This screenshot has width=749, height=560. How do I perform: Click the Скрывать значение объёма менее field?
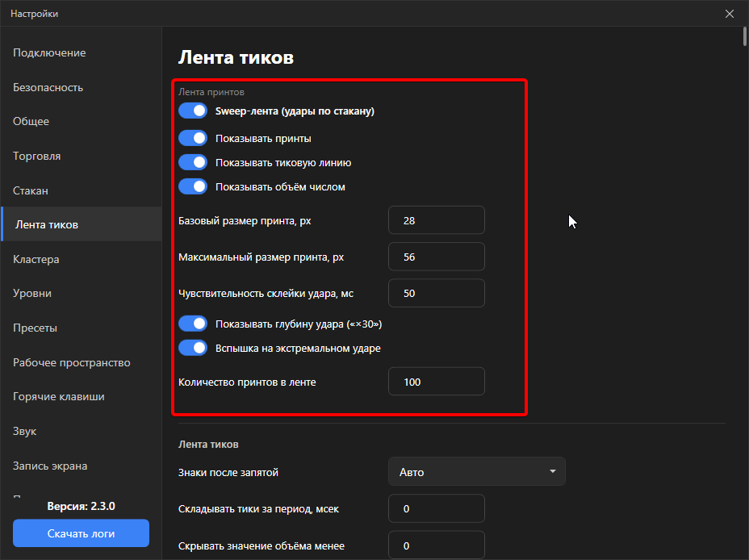(437, 545)
